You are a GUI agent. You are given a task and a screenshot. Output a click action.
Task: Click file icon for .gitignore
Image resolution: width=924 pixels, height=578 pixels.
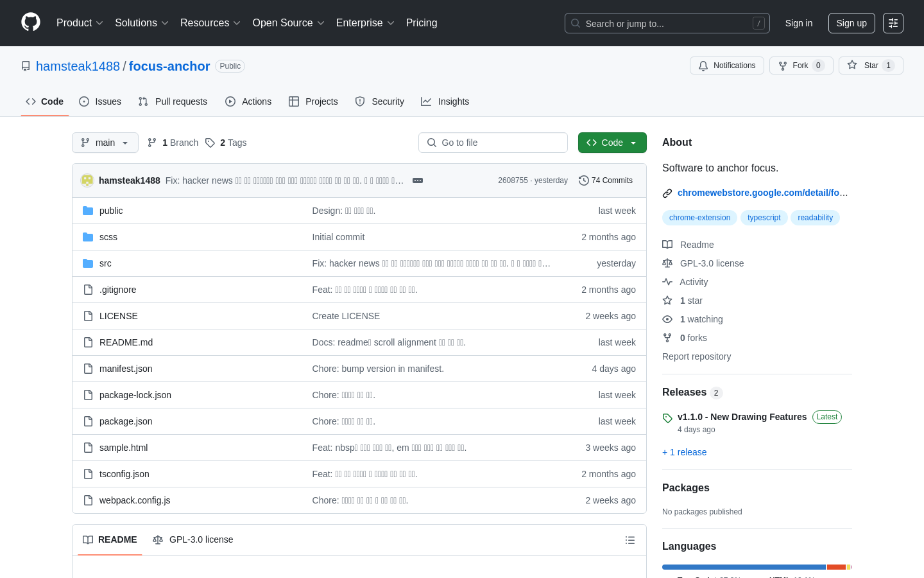[x=88, y=290]
